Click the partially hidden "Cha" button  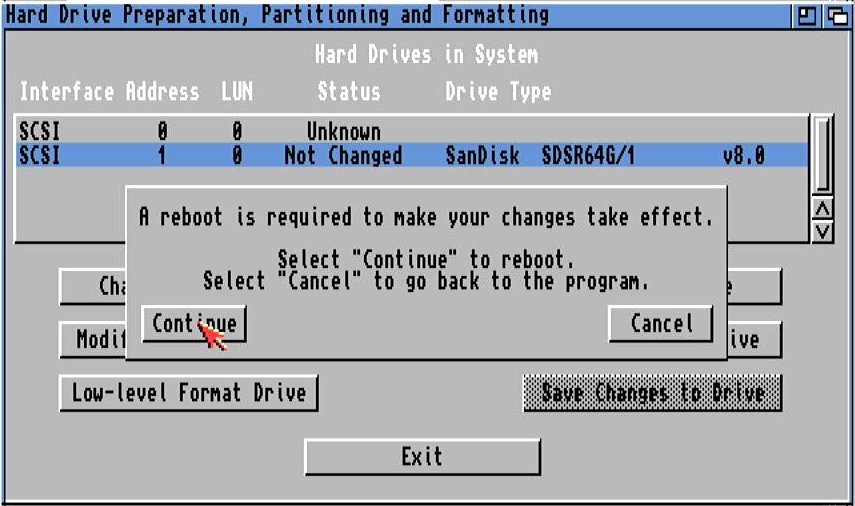pyautogui.click(x=92, y=286)
